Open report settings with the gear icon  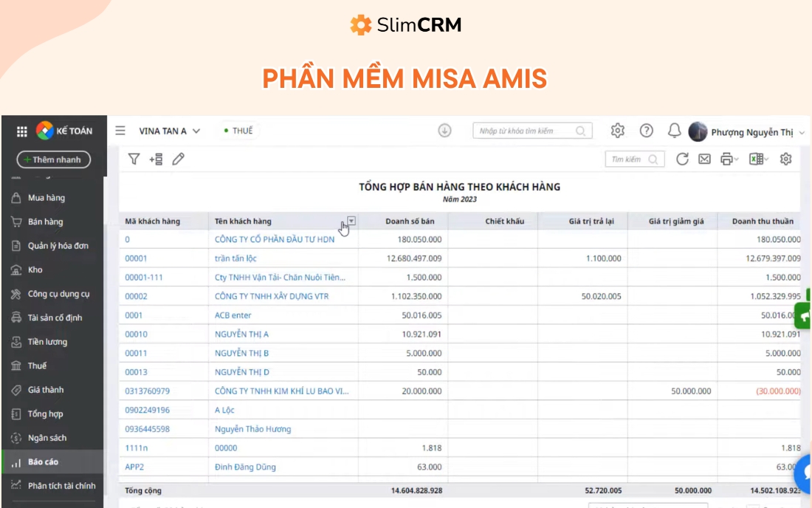[785, 159]
